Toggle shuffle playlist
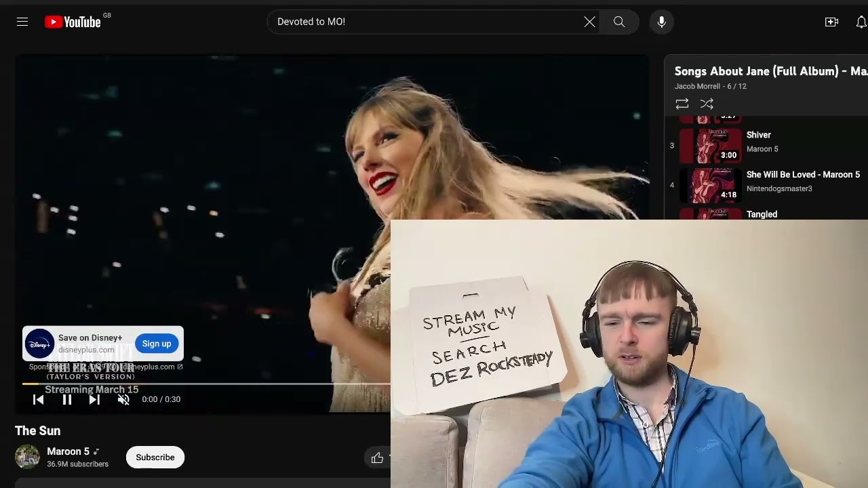This screenshot has height=488, width=868. click(707, 104)
